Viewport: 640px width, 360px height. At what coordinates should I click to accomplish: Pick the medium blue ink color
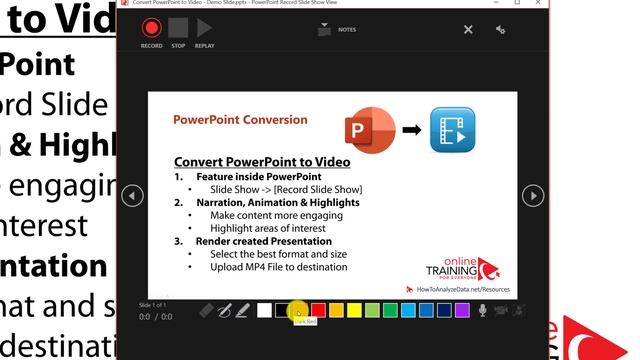tap(426, 311)
